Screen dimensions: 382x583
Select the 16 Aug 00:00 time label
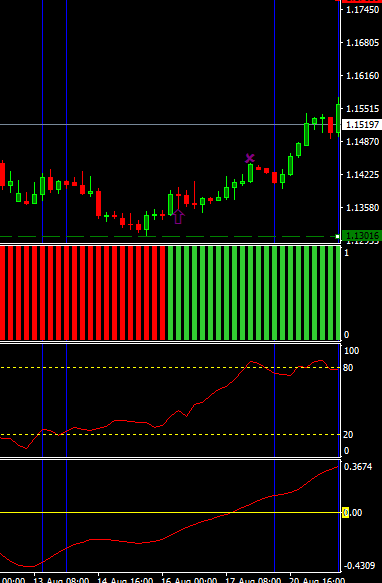pos(189,580)
